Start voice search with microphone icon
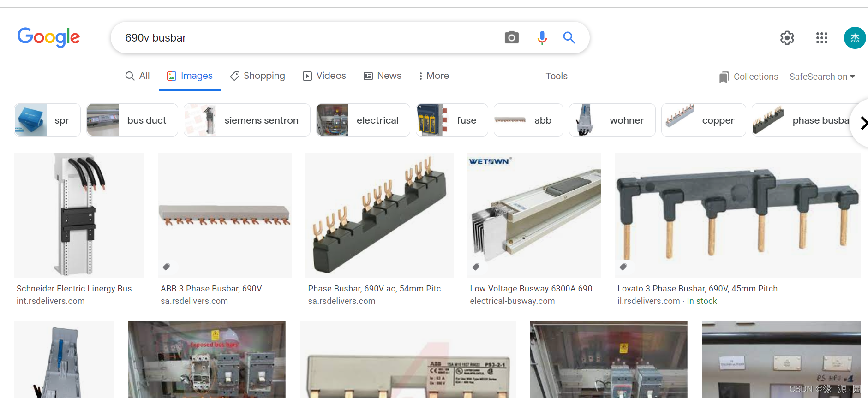The width and height of the screenshot is (868, 398). click(x=542, y=37)
